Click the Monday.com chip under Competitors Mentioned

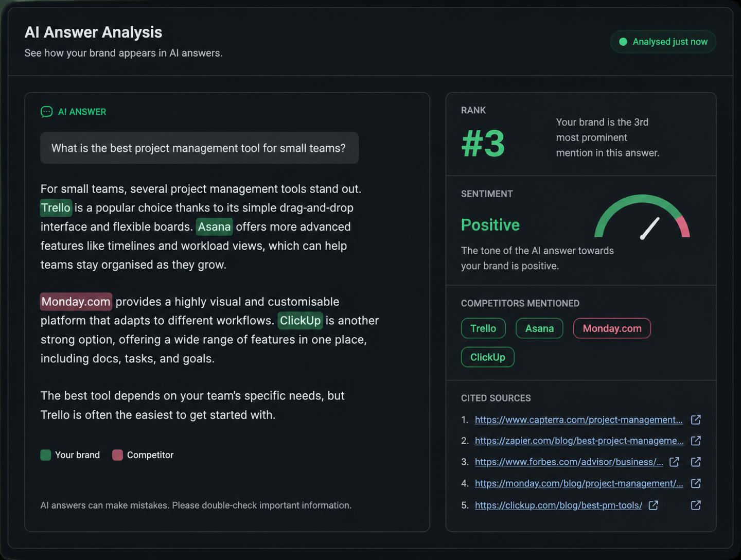[612, 328]
